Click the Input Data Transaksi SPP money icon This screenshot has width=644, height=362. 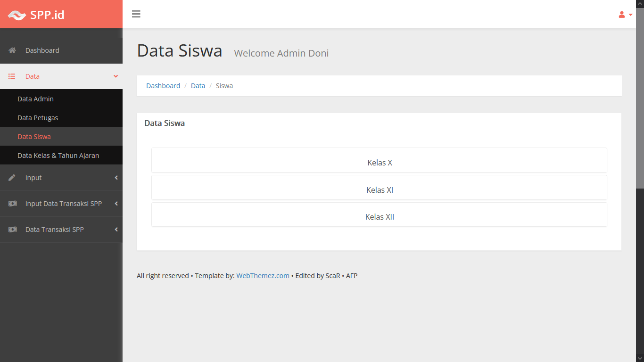[x=13, y=204]
